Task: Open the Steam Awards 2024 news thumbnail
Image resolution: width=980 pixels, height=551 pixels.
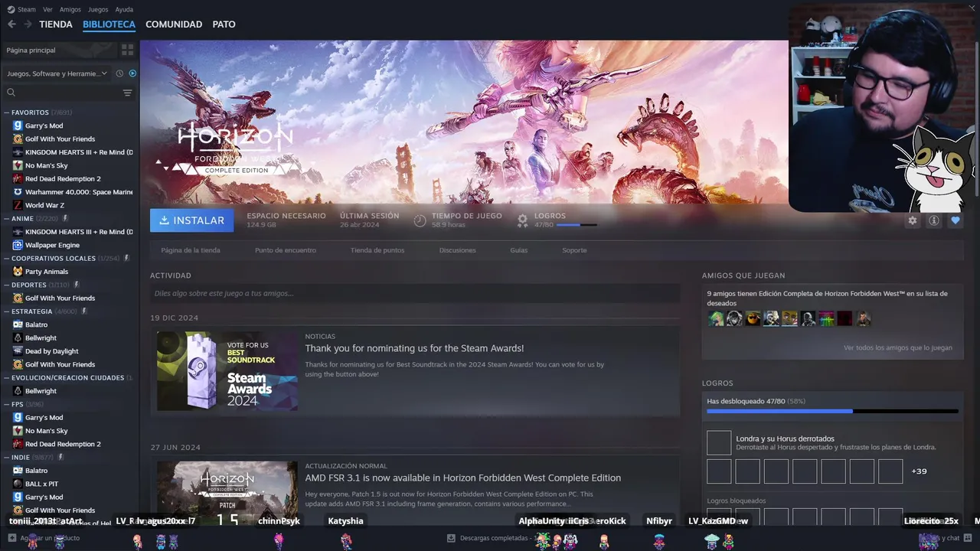Action: pos(227,371)
